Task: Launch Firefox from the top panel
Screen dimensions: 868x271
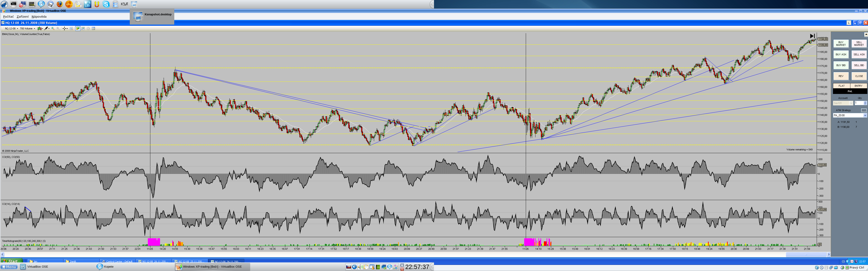Action: (59, 4)
